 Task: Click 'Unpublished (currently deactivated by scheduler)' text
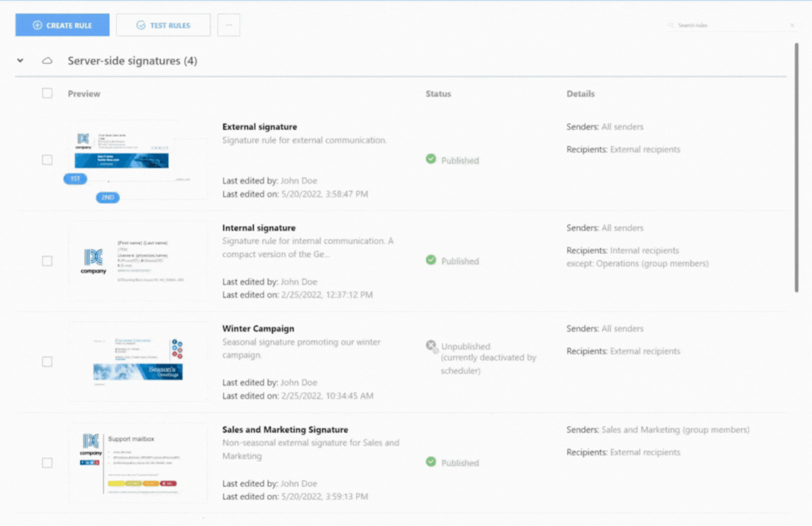(488, 359)
